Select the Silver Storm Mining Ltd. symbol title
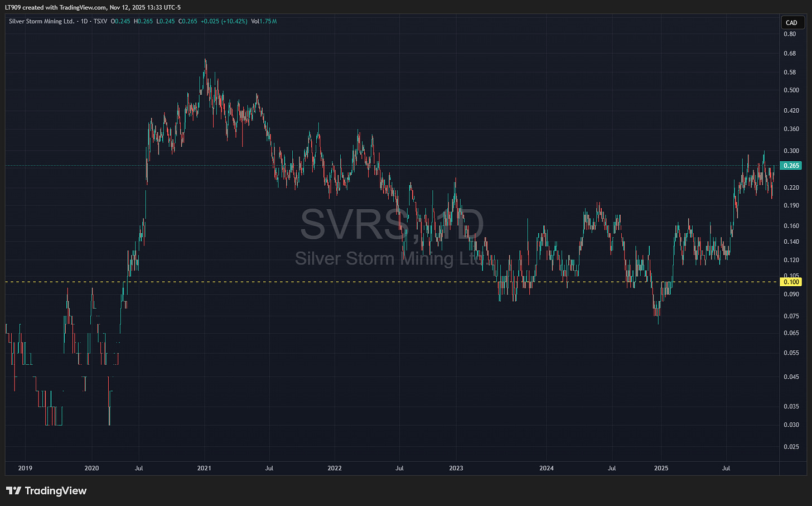The height and width of the screenshot is (506, 812). 41,21
